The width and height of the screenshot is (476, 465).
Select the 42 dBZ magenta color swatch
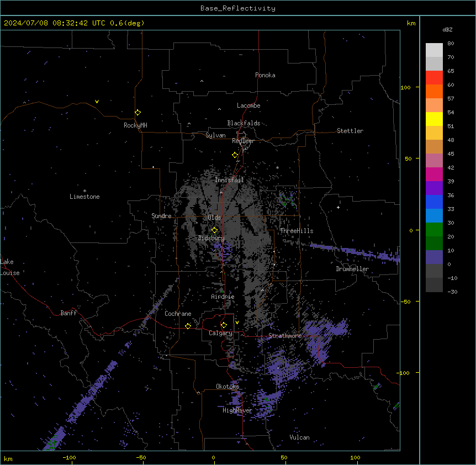coord(434,174)
